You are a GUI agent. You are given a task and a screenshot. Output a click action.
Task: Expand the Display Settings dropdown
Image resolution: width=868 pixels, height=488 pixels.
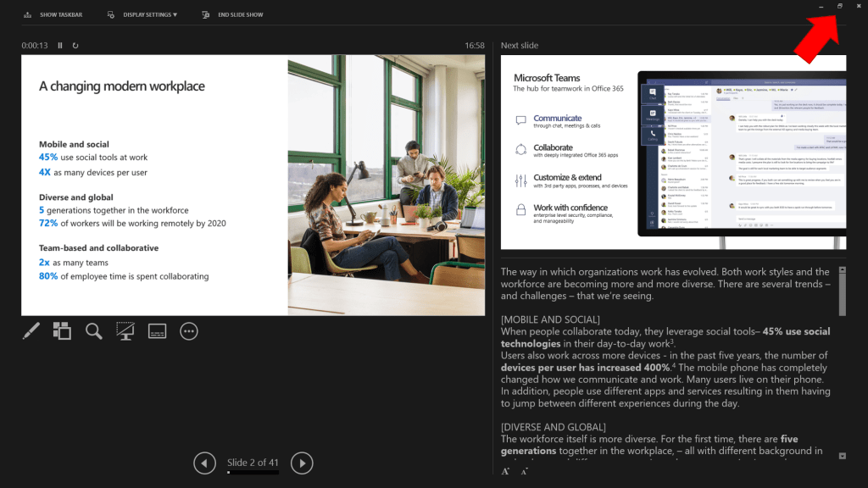tap(142, 14)
